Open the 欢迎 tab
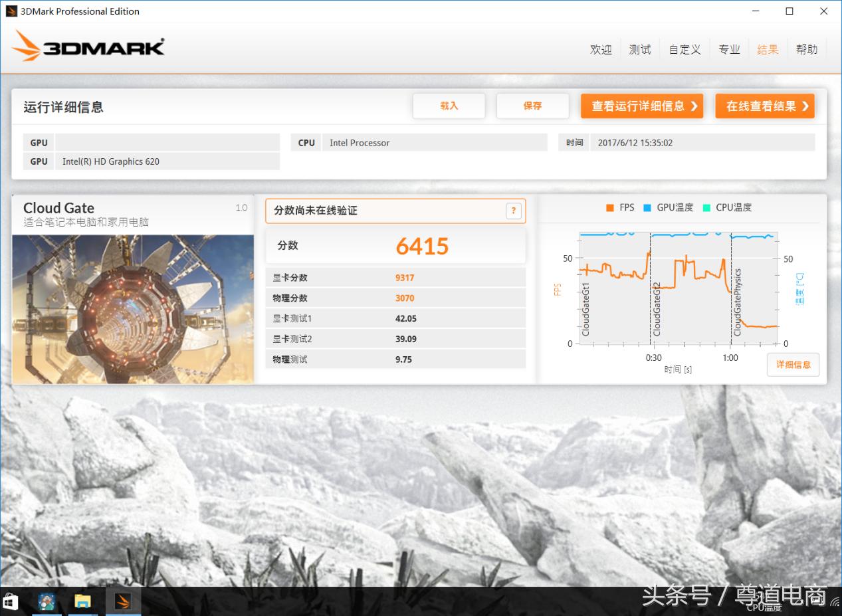The width and height of the screenshot is (842, 616). pyautogui.click(x=601, y=49)
